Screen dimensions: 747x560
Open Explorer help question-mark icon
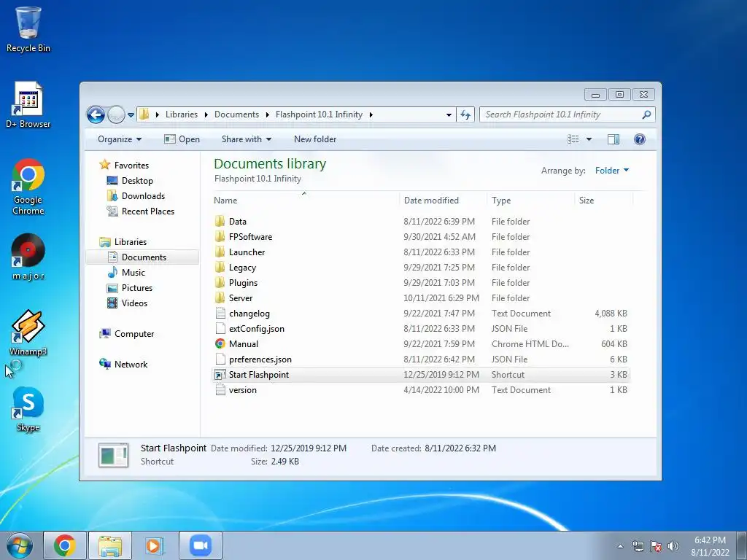(639, 139)
